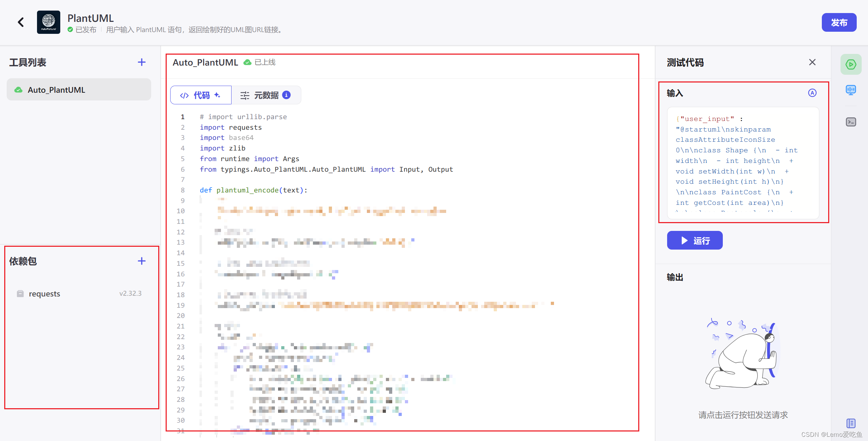Click the blue 发布 publish button
The height and width of the screenshot is (441, 868).
coord(839,22)
